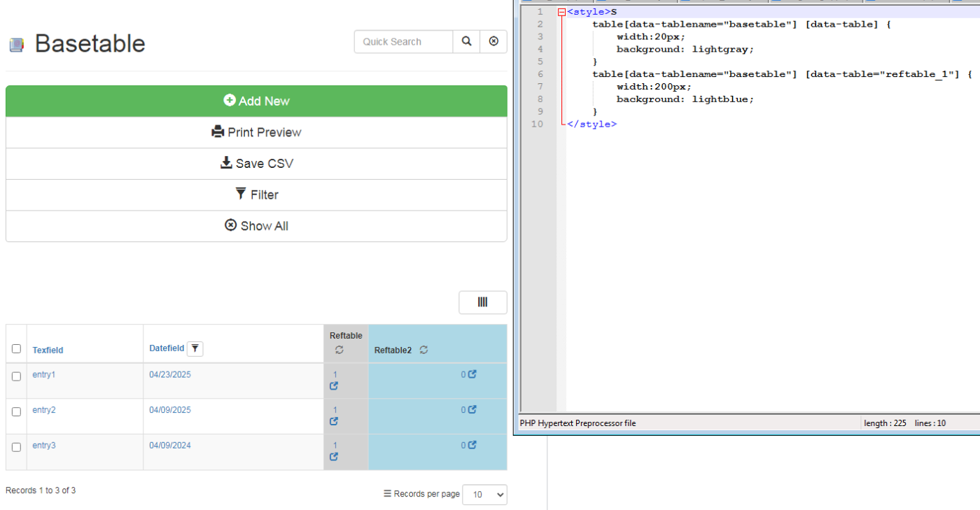
Task: Toggle the select-all rows checkbox
Action: [x=16, y=348]
